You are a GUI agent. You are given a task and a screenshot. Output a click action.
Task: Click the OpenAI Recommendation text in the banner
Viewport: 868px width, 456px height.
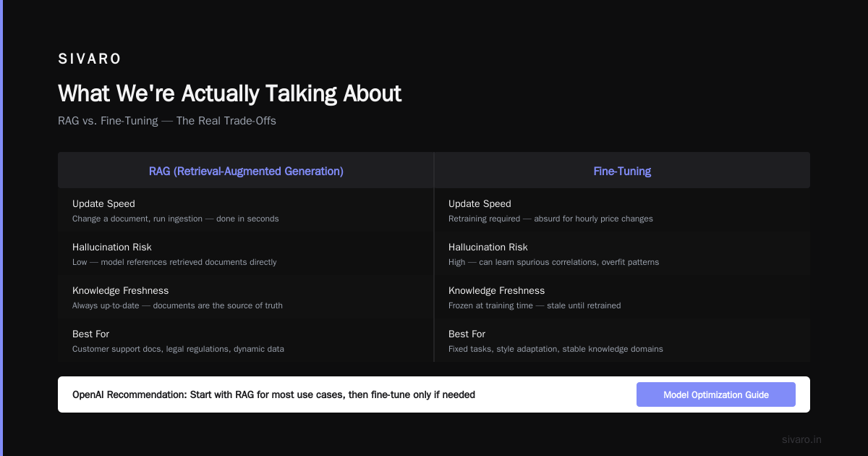pos(273,394)
